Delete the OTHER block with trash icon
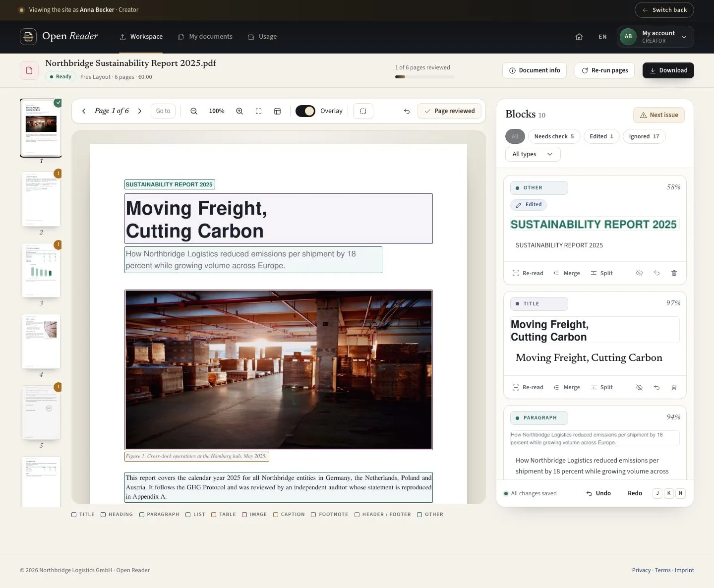 (674, 273)
